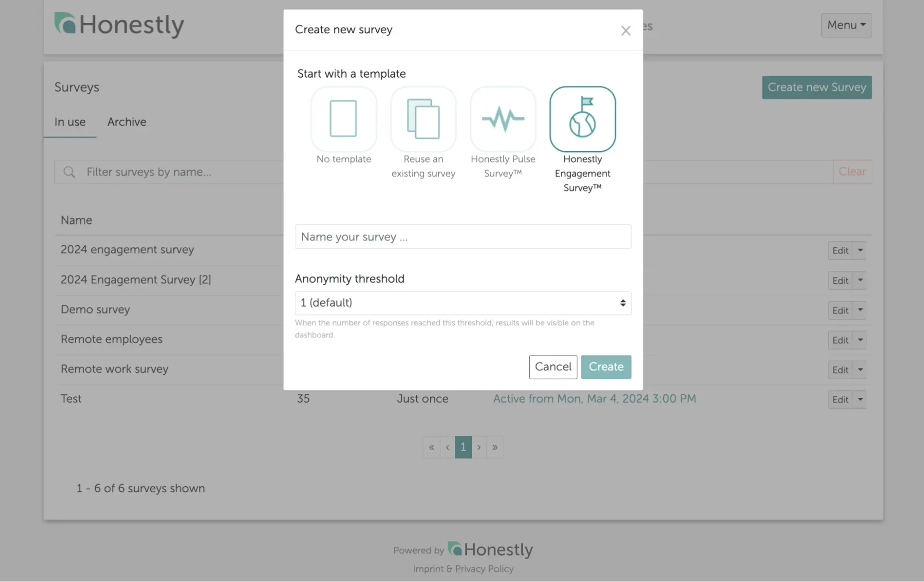The image size is (924, 582).
Task: Jump to first page with double-arrow icon
Action: click(x=431, y=447)
